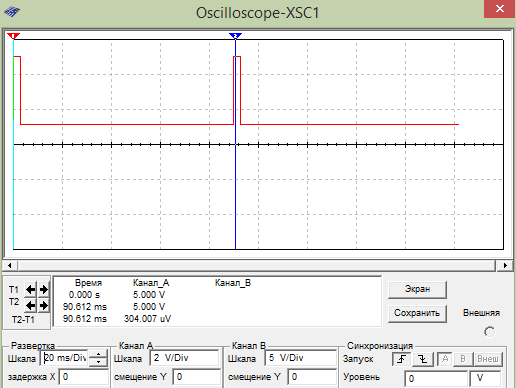Viewport: 516px width, 388px height.
Task: Click the Канал_B column header
Action: (233, 283)
